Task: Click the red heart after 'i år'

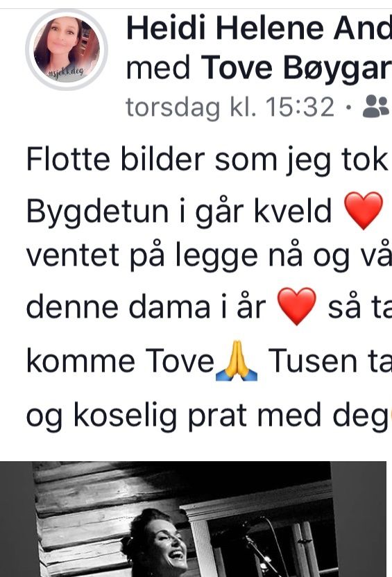Action: 297,306
